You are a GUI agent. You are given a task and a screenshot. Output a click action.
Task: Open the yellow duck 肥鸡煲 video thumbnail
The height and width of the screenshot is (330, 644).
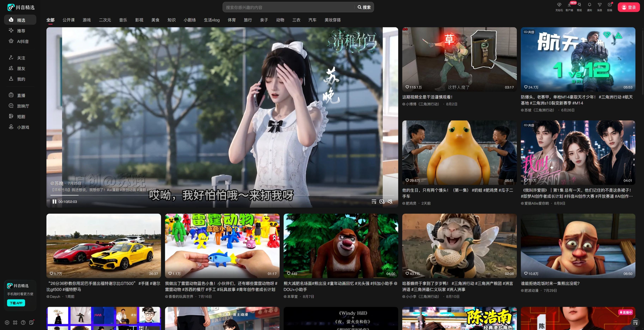(459, 153)
